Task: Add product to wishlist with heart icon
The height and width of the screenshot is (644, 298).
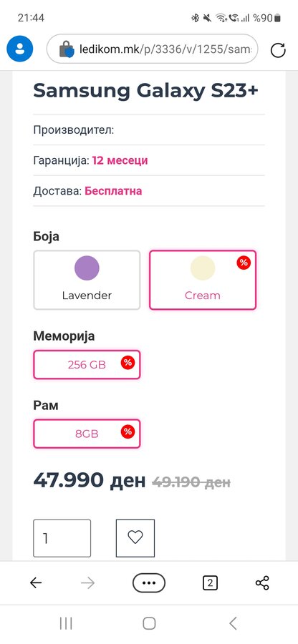Action: tap(135, 538)
